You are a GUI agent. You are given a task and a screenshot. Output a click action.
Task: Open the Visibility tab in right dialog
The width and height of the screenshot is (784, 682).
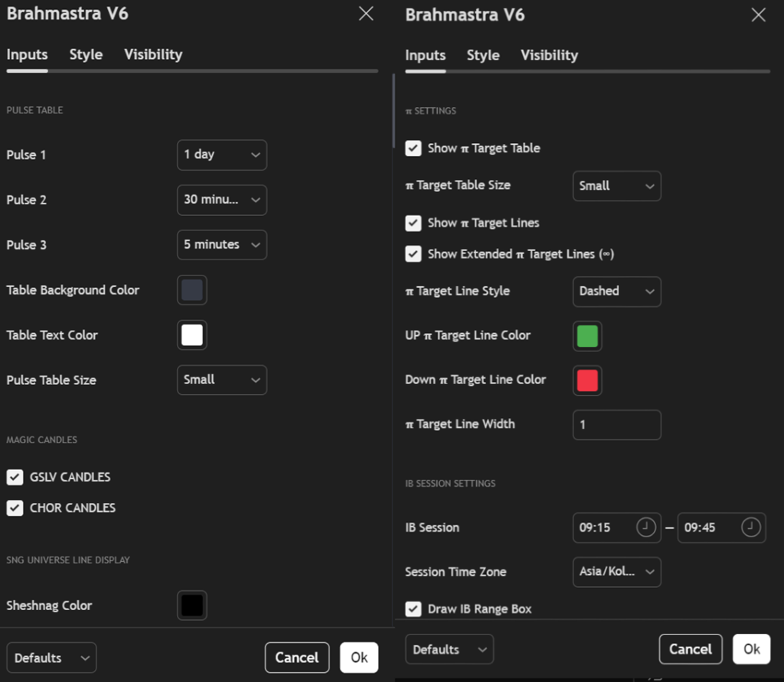tap(549, 55)
